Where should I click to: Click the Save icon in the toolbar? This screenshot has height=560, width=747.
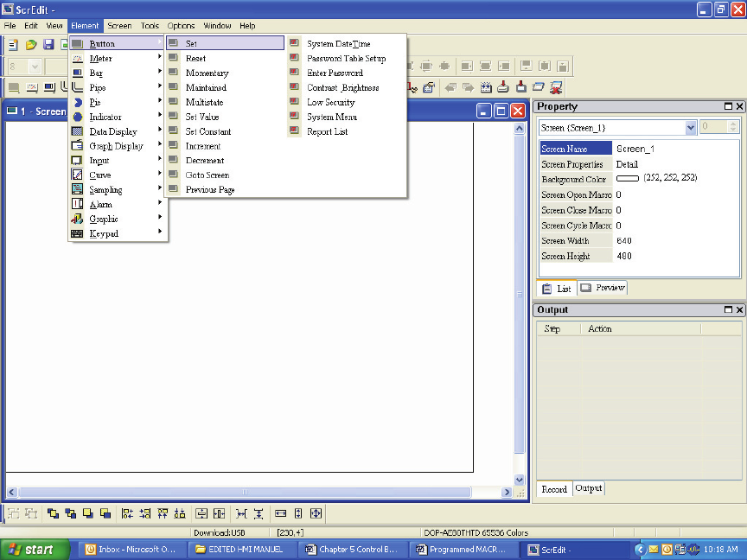(x=48, y=44)
